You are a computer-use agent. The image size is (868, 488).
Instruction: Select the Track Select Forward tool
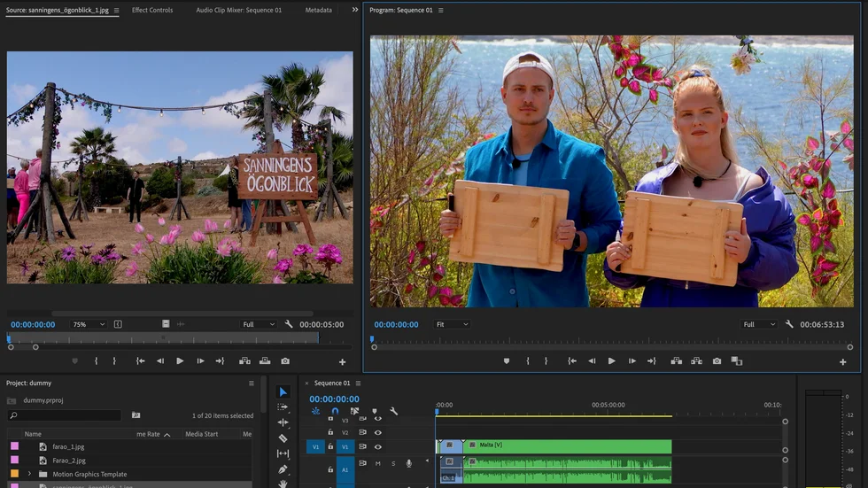click(x=283, y=407)
